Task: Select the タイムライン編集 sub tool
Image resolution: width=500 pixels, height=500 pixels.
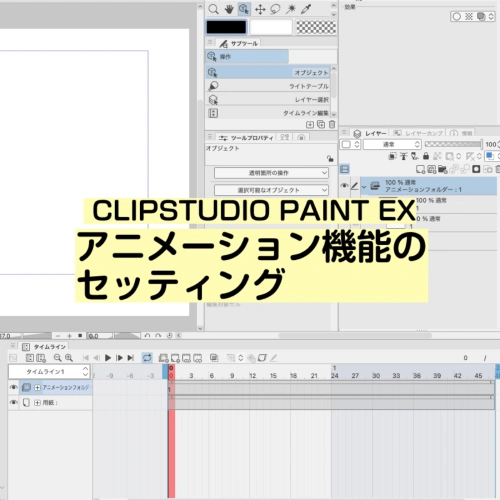Action: pyautogui.click(x=268, y=113)
